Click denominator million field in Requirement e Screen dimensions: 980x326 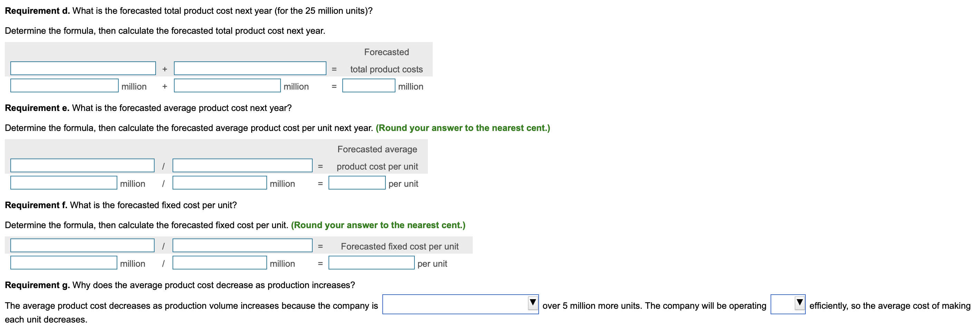click(x=219, y=183)
